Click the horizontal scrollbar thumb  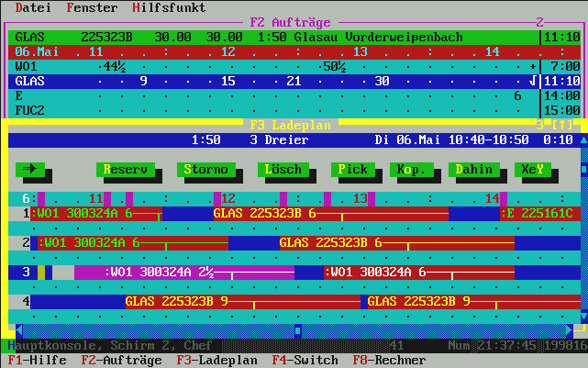297,330
